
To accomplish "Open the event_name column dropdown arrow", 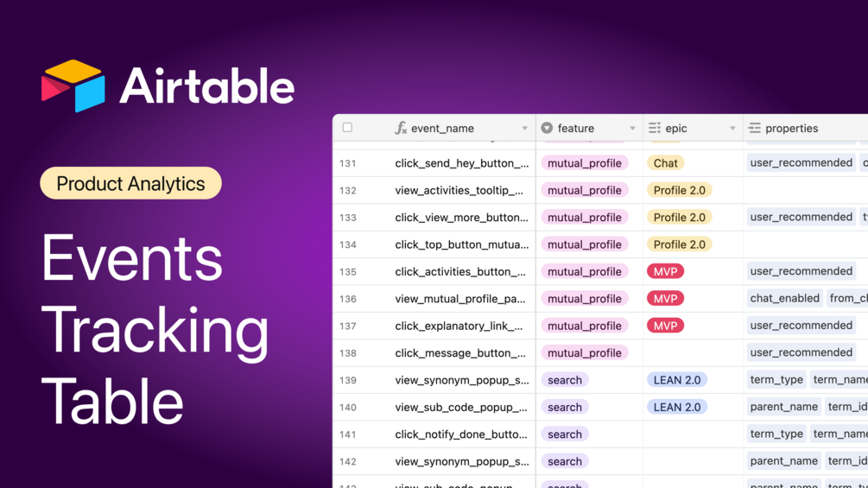I will [524, 129].
